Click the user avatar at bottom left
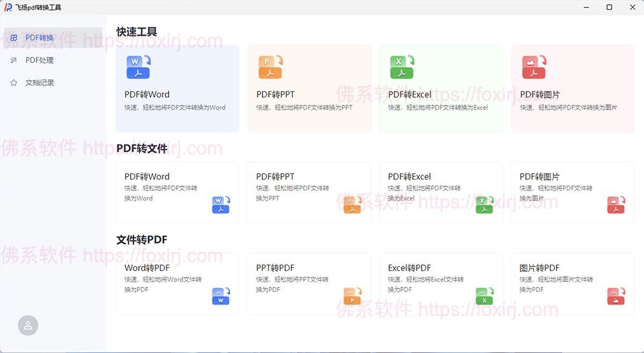 (x=28, y=325)
